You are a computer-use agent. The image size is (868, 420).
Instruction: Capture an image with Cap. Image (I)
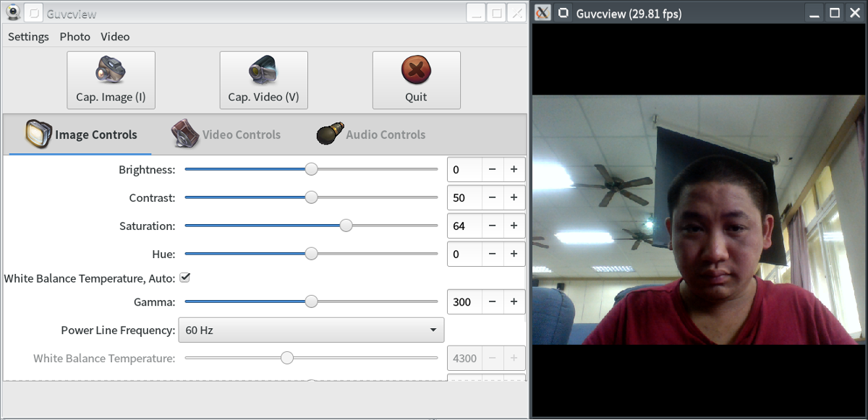pos(111,80)
